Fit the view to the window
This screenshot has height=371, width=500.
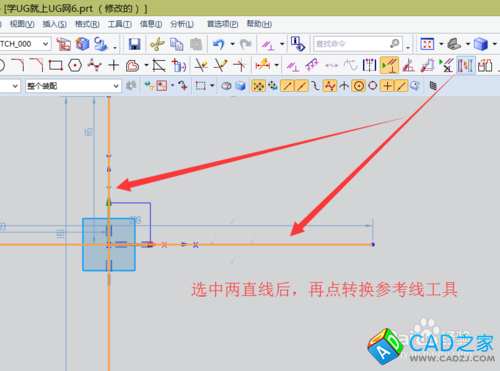tap(427, 44)
